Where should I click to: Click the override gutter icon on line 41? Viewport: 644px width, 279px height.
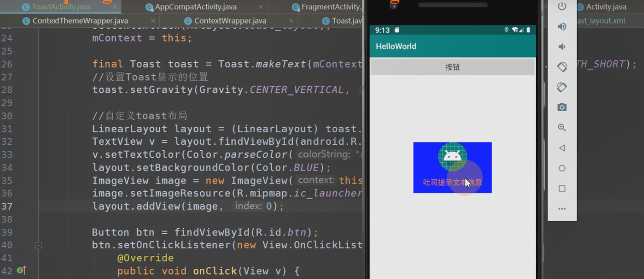tap(22, 271)
